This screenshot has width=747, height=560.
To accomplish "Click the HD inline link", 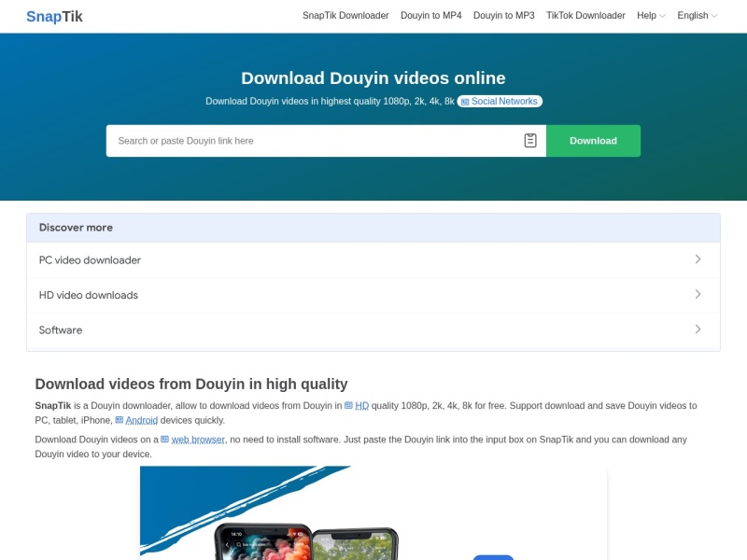I will 361,406.
